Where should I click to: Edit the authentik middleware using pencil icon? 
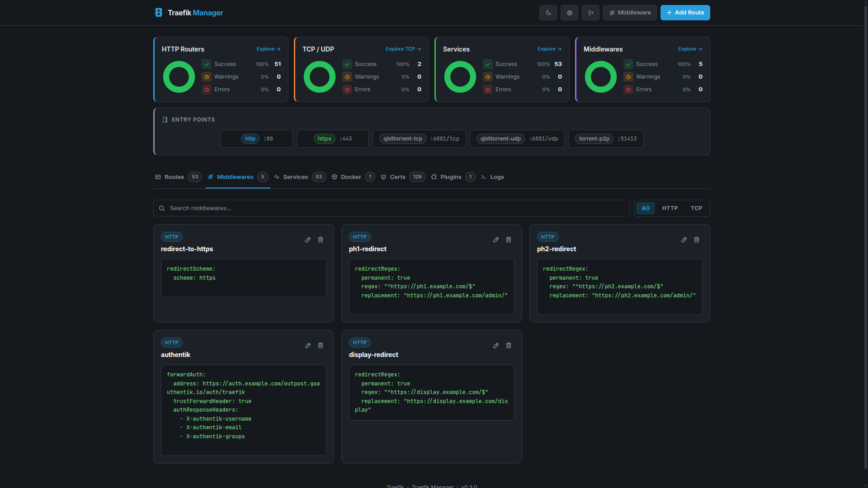tap(308, 345)
